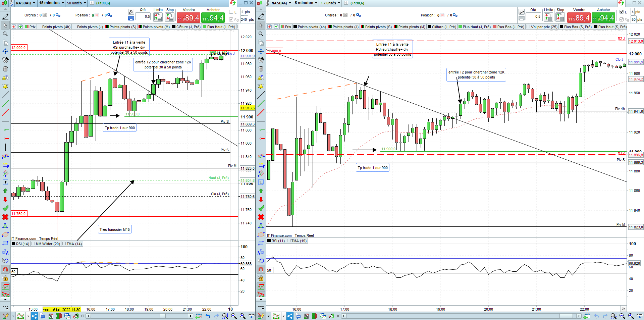644x320 pixels.
Task: Select Vol par prix (25) tab in right chart
Action: [542, 27]
